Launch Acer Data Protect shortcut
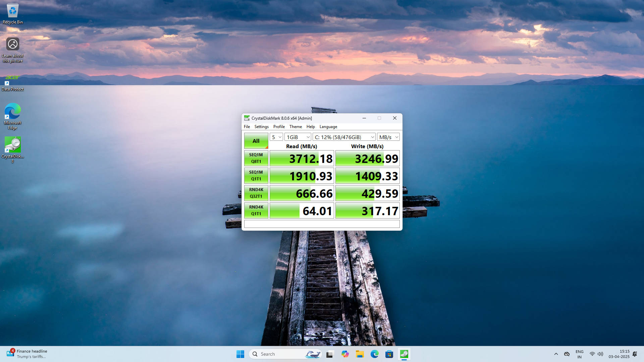 tap(13, 82)
